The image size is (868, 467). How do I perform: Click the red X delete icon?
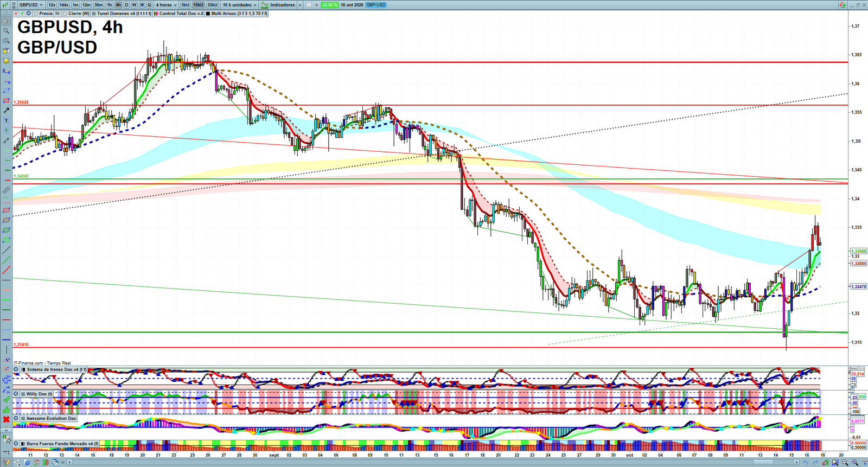[x=6, y=420]
